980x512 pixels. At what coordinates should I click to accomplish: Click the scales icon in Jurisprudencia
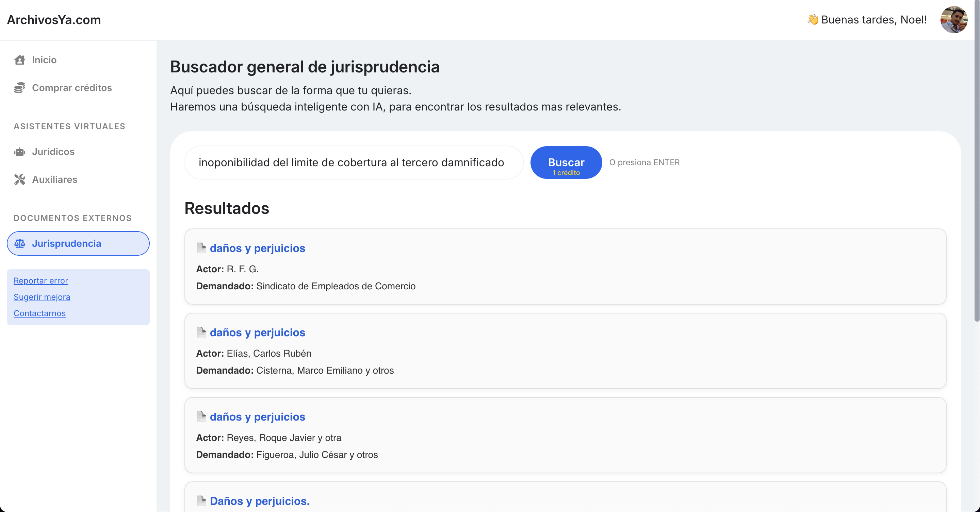pos(20,244)
